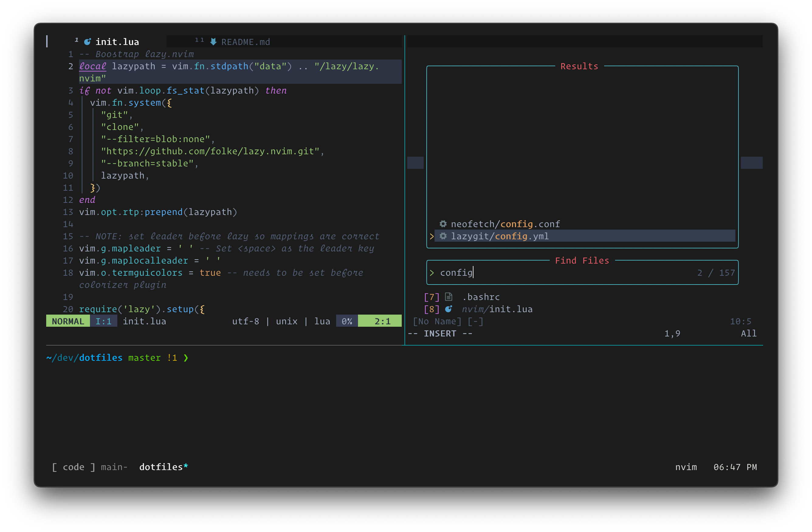
Task: Click the 2:1 cursor position indicator
Action: pos(380,321)
